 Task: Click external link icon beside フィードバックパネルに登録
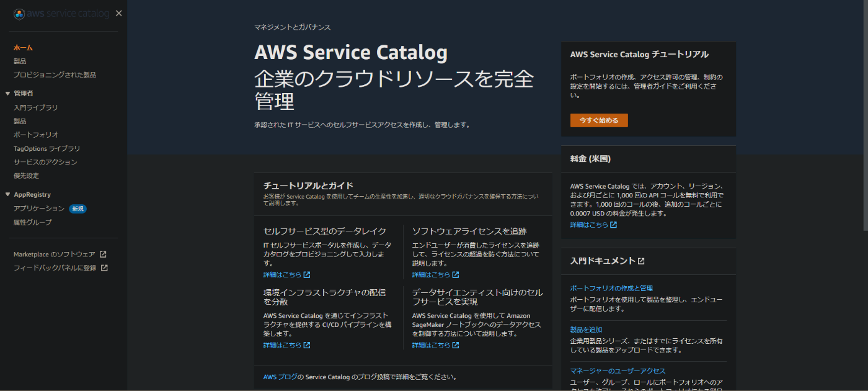(104, 268)
